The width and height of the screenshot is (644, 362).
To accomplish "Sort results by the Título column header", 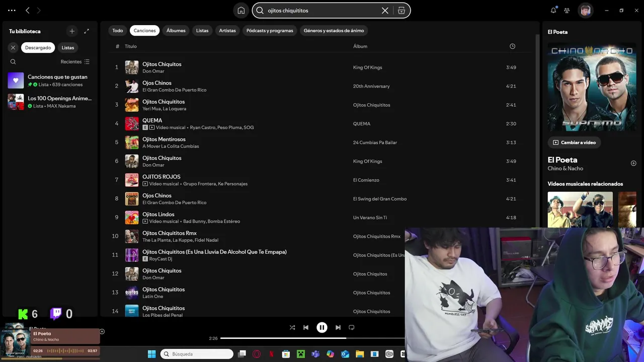I will pyautogui.click(x=131, y=46).
